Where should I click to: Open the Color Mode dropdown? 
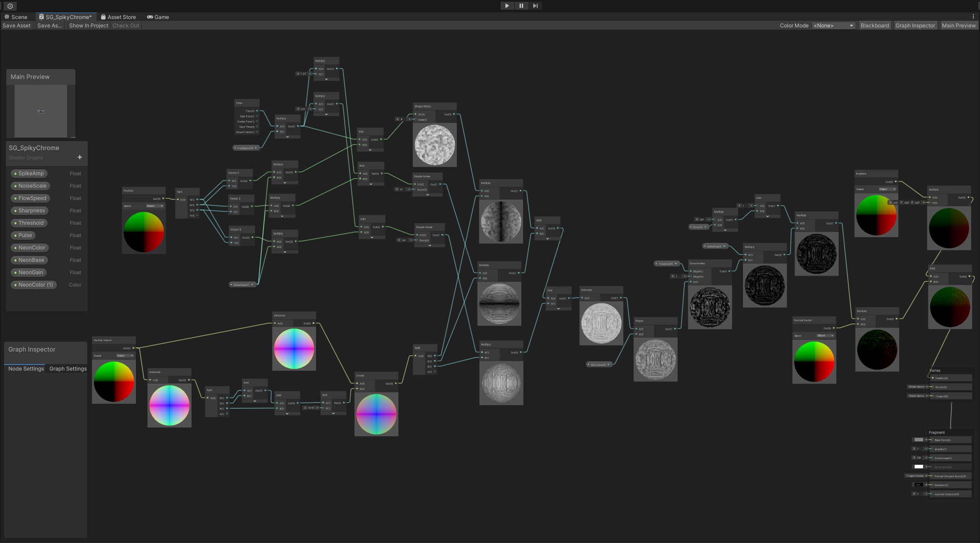(x=833, y=26)
